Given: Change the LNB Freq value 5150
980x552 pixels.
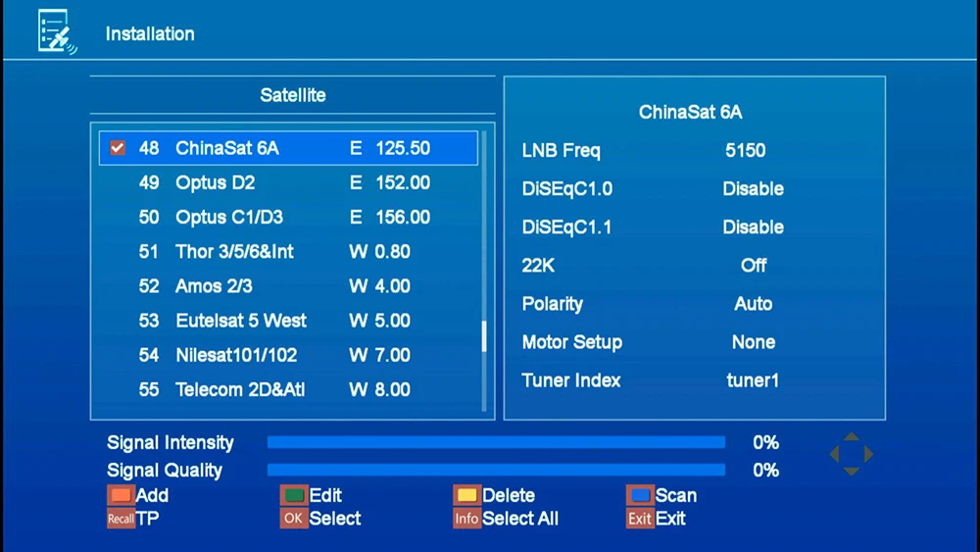Looking at the screenshot, I should (x=745, y=150).
